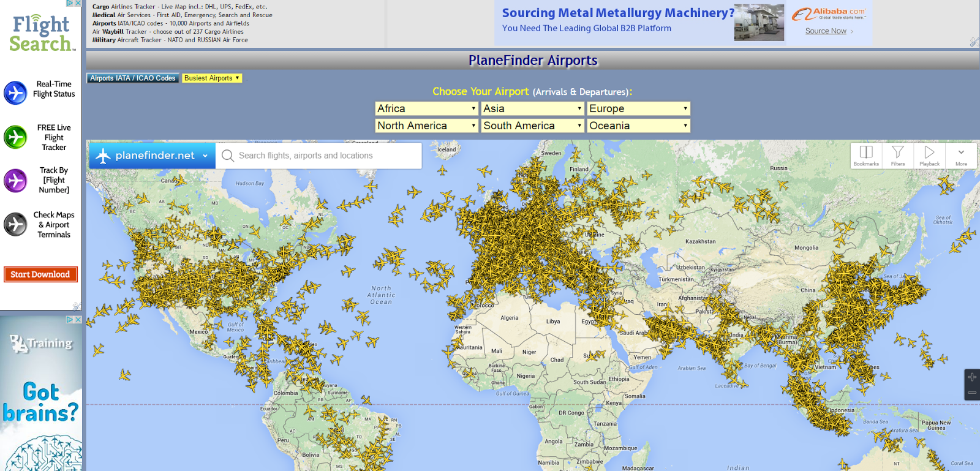Click the PlaneFinder Airports heading
This screenshot has height=471, width=980.
click(x=533, y=60)
